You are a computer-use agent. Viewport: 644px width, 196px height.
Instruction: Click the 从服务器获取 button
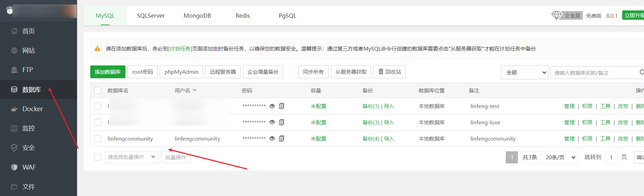point(351,72)
